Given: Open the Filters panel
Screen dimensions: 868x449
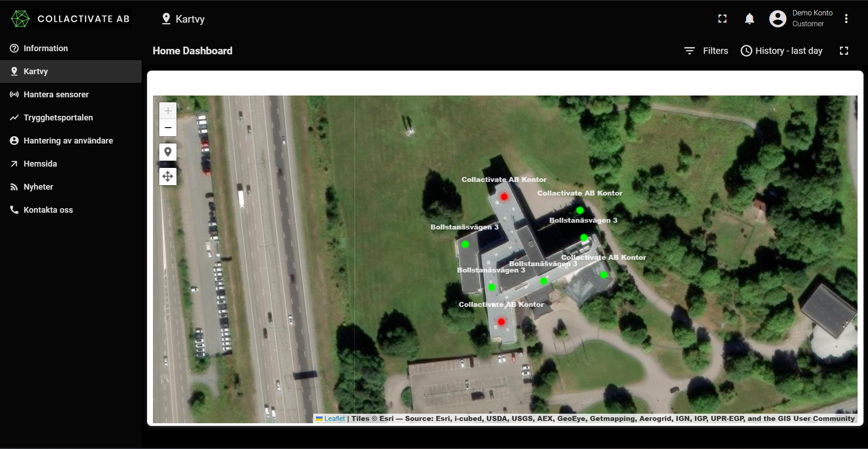Looking at the screenshot, I should click(706, 51).
